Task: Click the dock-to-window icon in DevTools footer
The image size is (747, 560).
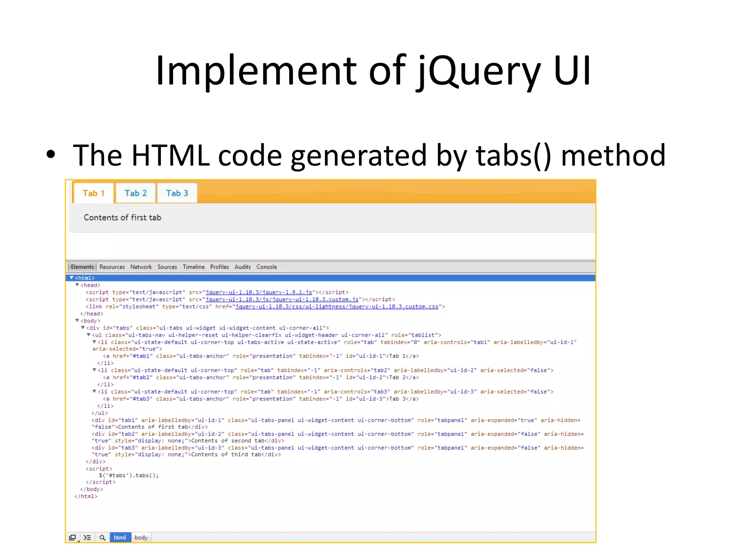Action: pos(73,537)
